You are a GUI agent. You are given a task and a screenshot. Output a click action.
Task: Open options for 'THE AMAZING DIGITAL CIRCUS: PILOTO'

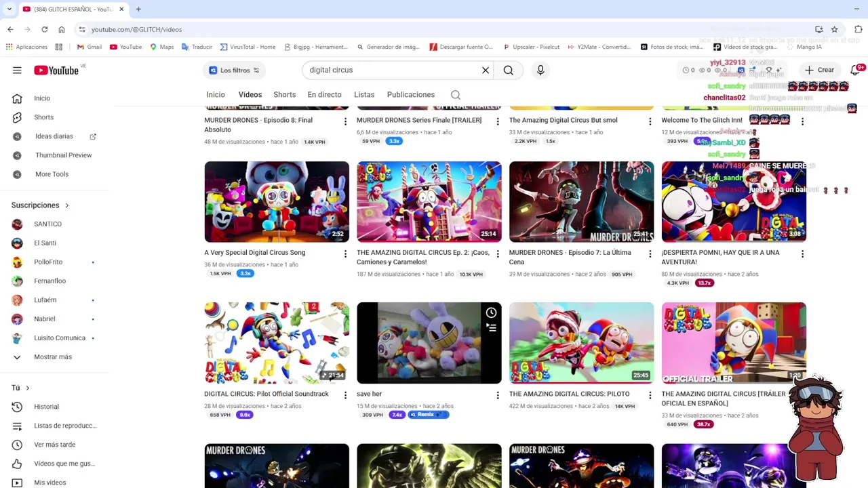point(650,395)
